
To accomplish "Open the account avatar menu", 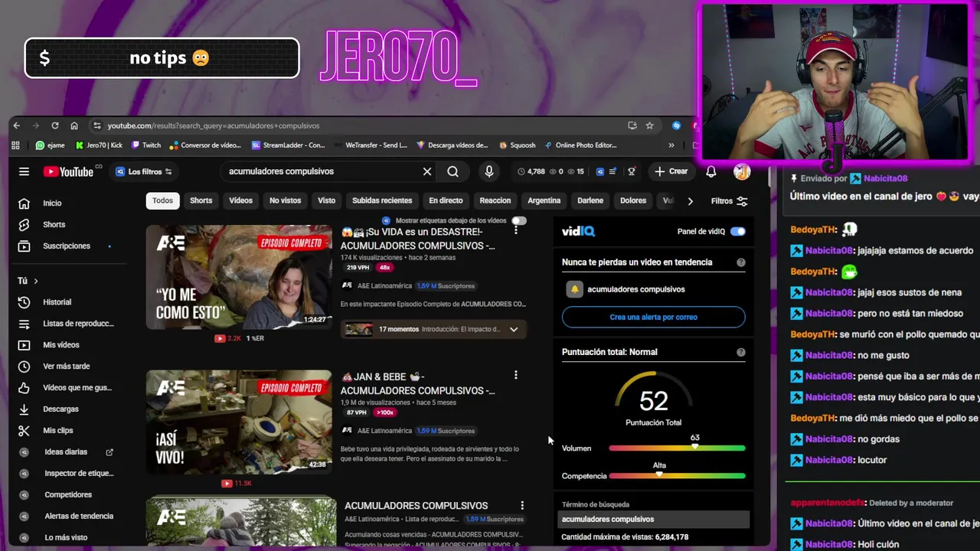I will (741, 171).
